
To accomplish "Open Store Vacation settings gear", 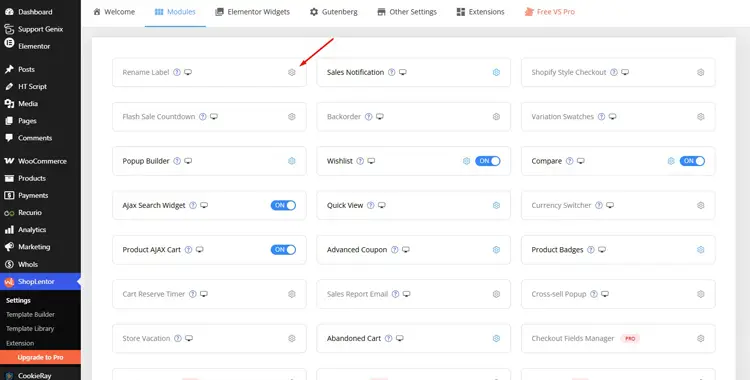I will [292, 338].
